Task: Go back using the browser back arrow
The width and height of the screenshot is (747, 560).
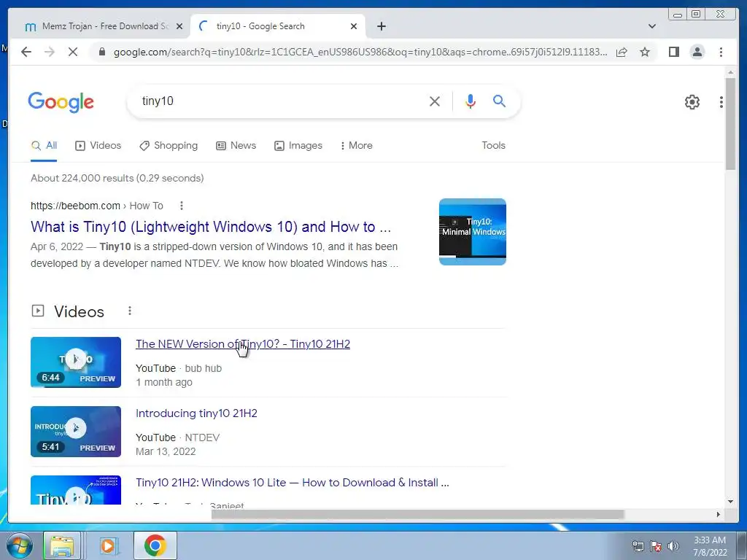Action: click(26, 52)
